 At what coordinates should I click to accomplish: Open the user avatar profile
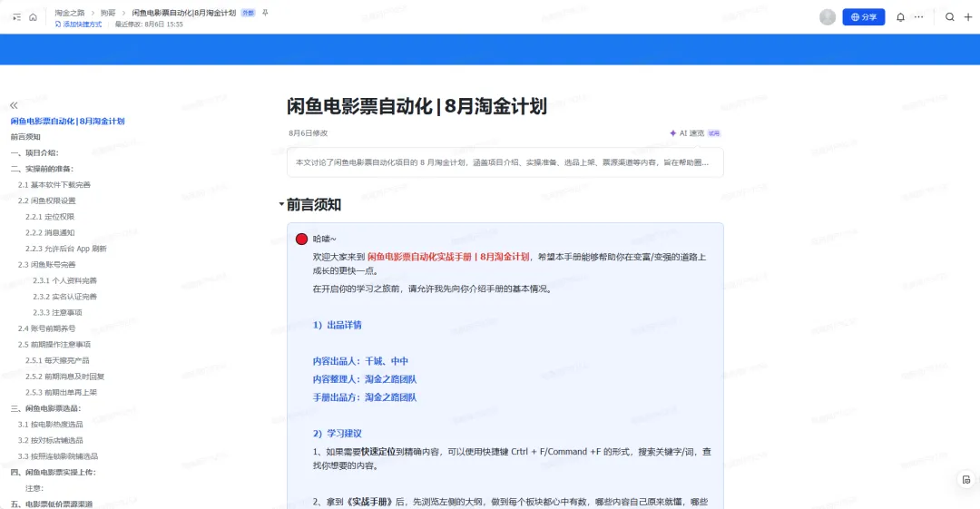click(x=828, y=17)
